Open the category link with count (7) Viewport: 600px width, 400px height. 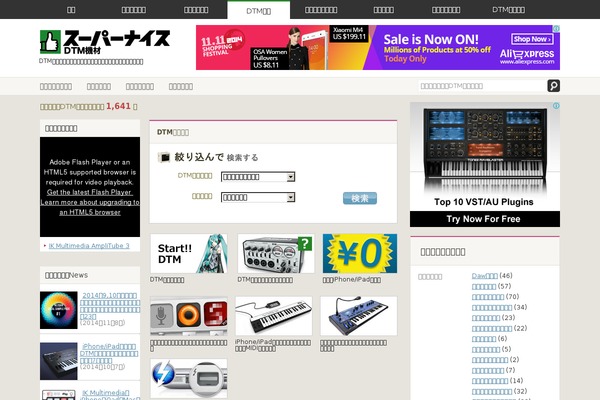coord(488,371)
